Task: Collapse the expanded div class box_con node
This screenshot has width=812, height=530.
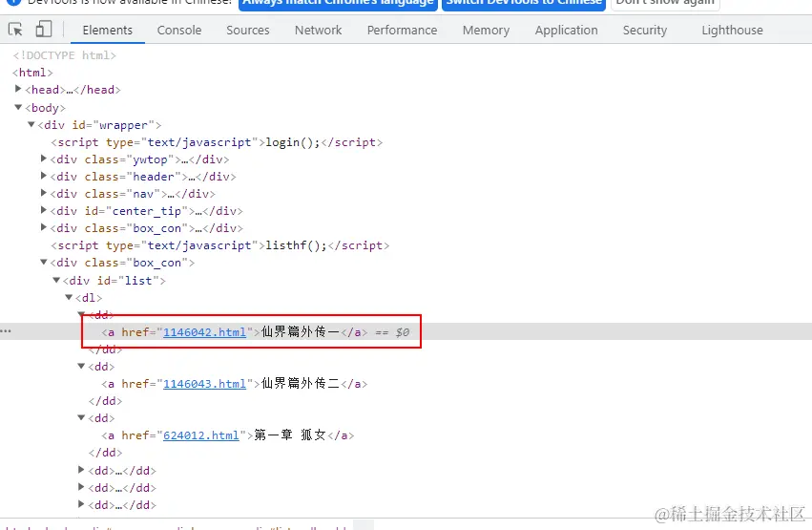Action: click(x=44, y=262)
